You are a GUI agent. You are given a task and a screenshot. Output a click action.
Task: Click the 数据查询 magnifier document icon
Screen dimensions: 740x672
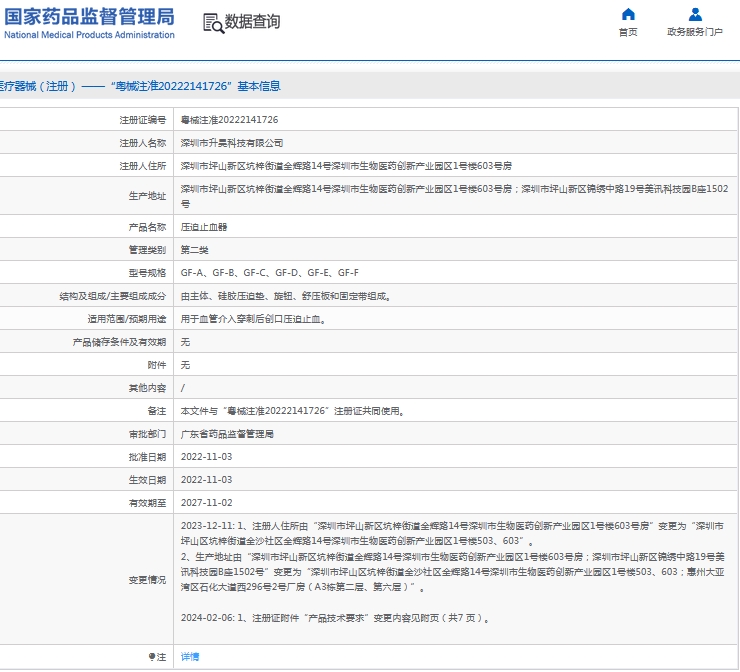pyautogui.click(x=213, y=23)
